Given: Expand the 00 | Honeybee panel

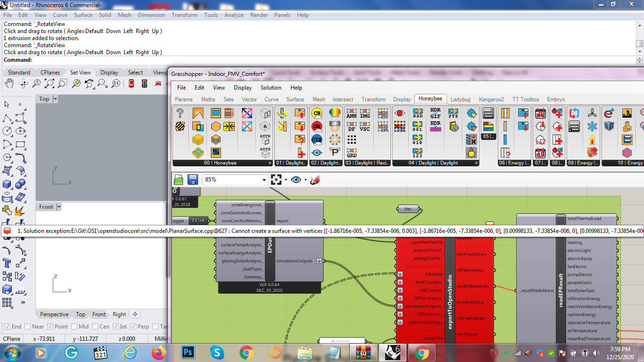Looking at the screenshot, I should 270,163.
